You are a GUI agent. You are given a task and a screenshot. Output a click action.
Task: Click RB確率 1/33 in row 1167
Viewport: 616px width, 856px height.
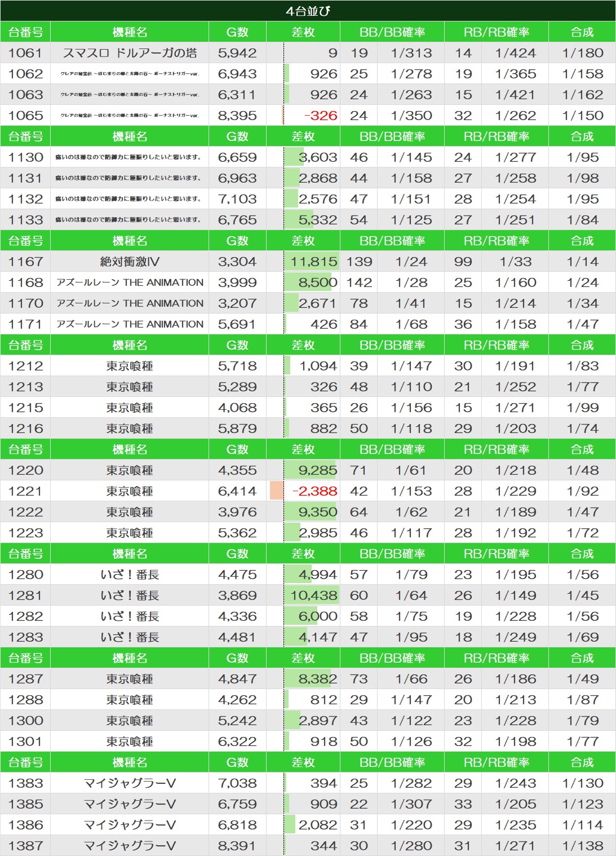[515, 262]
